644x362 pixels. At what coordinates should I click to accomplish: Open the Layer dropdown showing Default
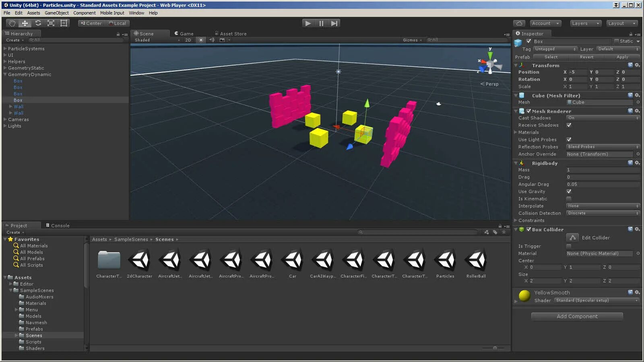[x=618, y=49]
